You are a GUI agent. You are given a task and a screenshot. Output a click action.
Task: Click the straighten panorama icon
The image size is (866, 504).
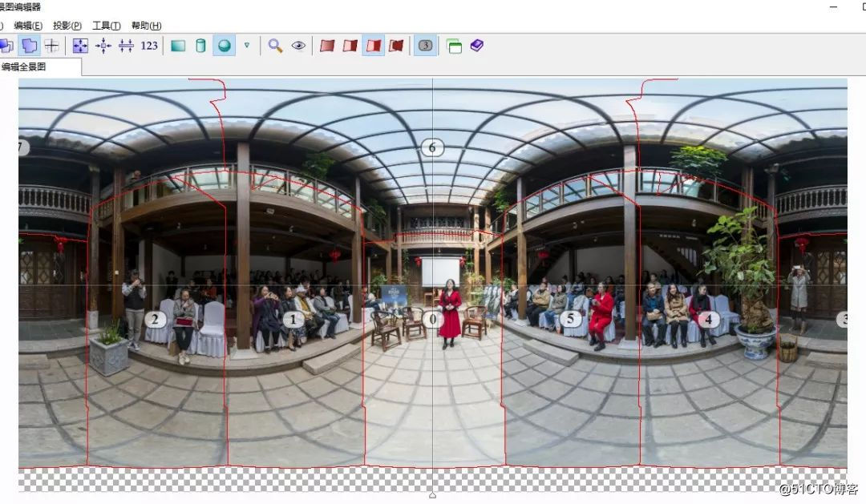[126, 45]
